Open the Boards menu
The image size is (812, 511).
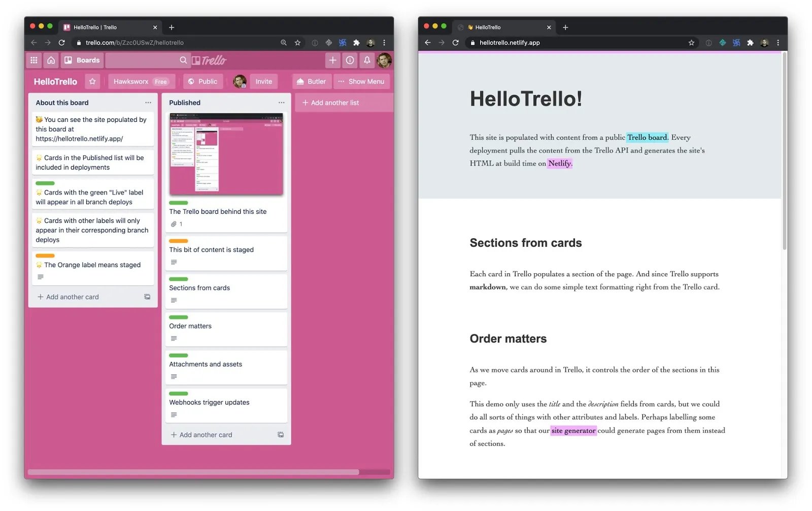pyautogui.click(x=82, y=60)
